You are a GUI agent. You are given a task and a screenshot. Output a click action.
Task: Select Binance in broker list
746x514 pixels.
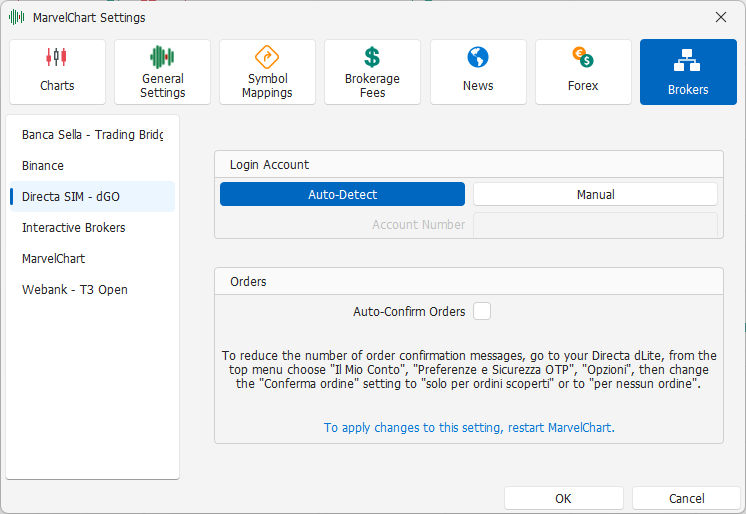coord(93,166)
